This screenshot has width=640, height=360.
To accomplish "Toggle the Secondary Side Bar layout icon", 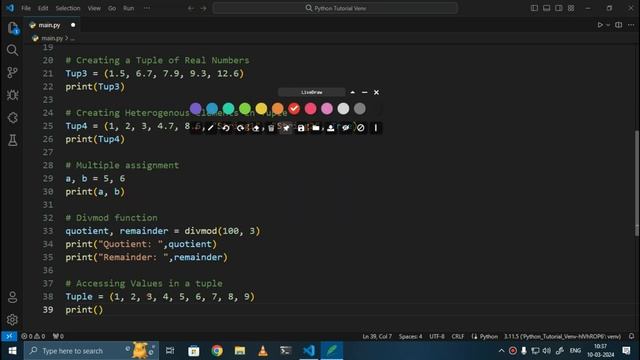I will 559,8.
